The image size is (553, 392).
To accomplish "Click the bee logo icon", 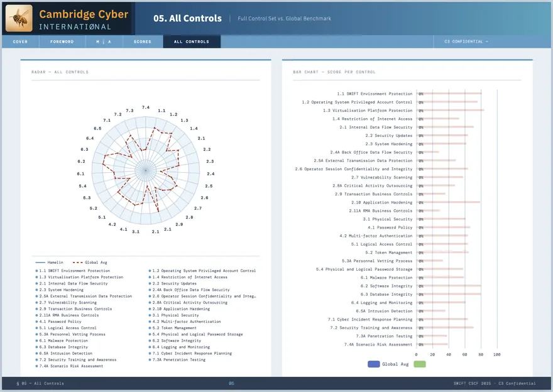I will [19, 18].
